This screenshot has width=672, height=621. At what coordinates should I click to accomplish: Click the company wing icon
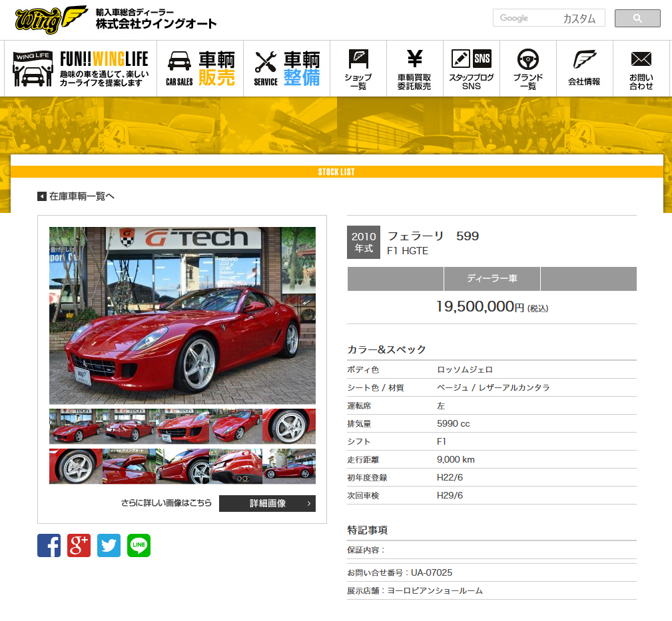pos(585,59)
